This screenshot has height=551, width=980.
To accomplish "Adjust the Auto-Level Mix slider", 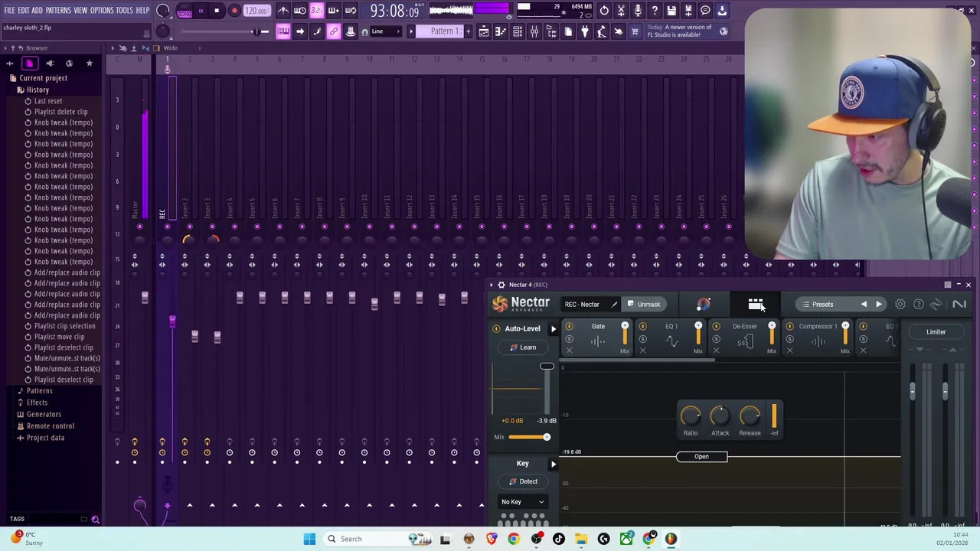I will (x=529, y=437).
